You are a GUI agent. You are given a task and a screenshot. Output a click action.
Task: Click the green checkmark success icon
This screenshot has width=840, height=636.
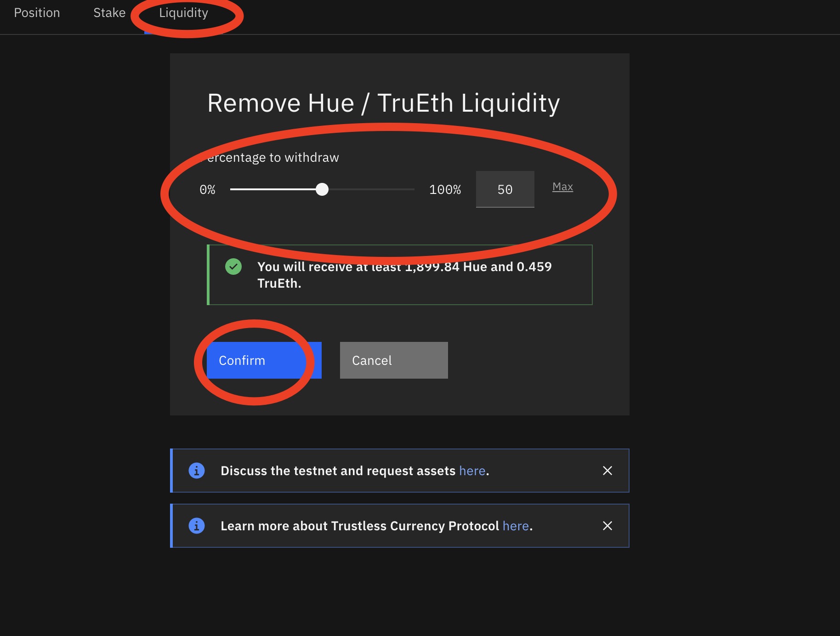pyautogui.click(x=233, y=267)
